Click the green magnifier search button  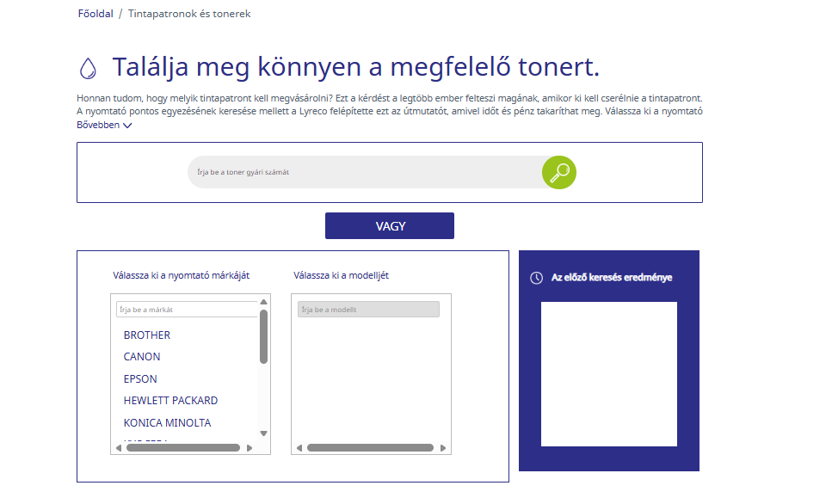[558, 172]
